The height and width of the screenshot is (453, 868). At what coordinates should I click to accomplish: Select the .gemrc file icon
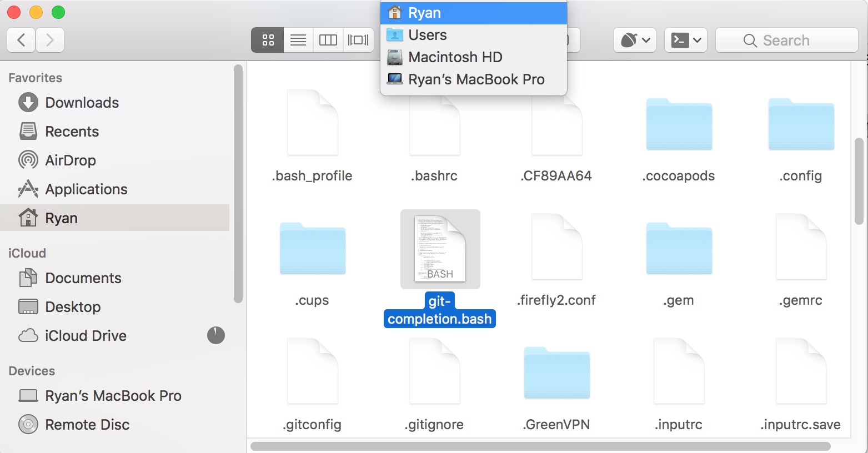(x=801, y=246)
